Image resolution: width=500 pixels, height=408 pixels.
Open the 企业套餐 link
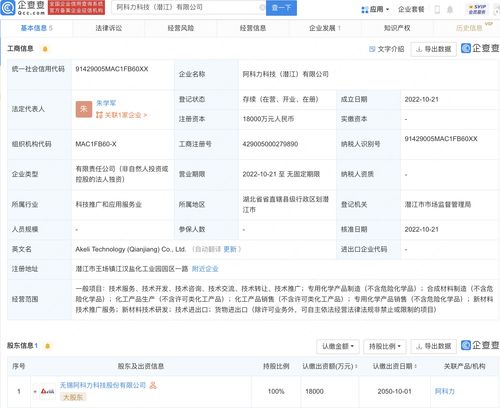pyautogui.click(x=411, y=10)
